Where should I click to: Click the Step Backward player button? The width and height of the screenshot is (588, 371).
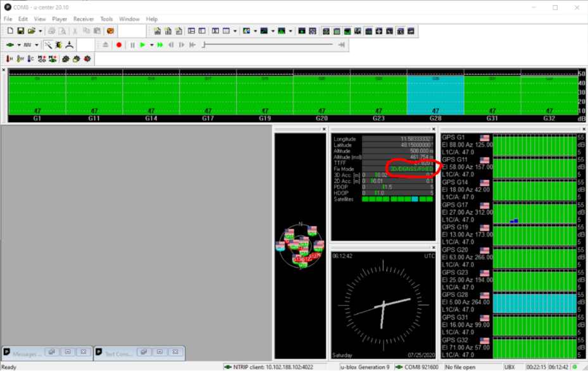tap(171, 45)
